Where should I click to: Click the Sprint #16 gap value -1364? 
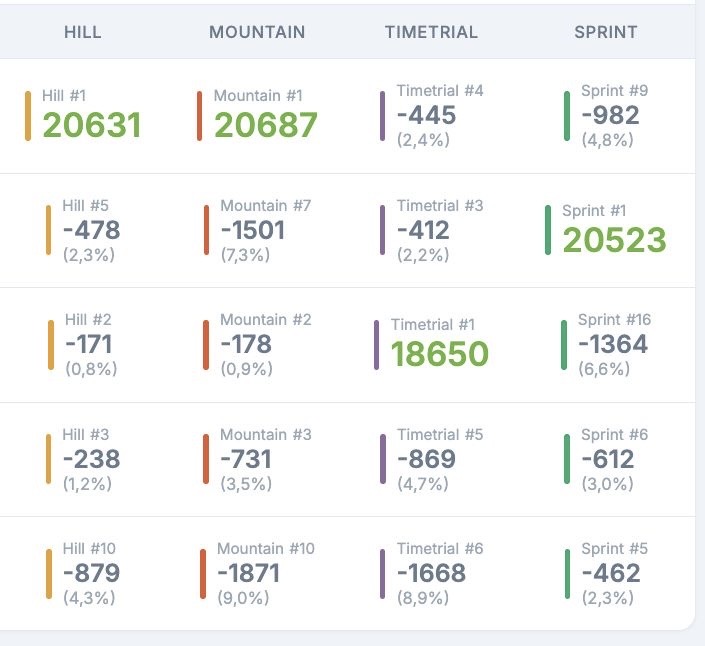pyautogui.click(x=613, y=345)
